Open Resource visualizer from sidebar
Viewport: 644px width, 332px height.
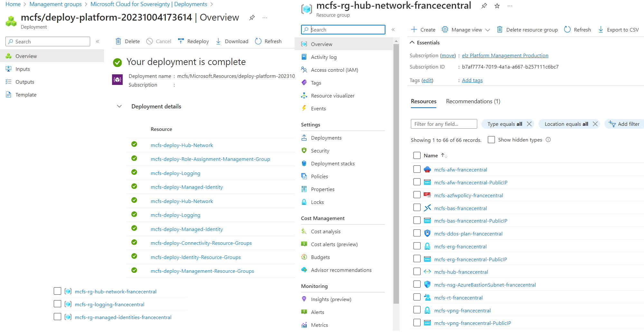[x=332, y=96]
